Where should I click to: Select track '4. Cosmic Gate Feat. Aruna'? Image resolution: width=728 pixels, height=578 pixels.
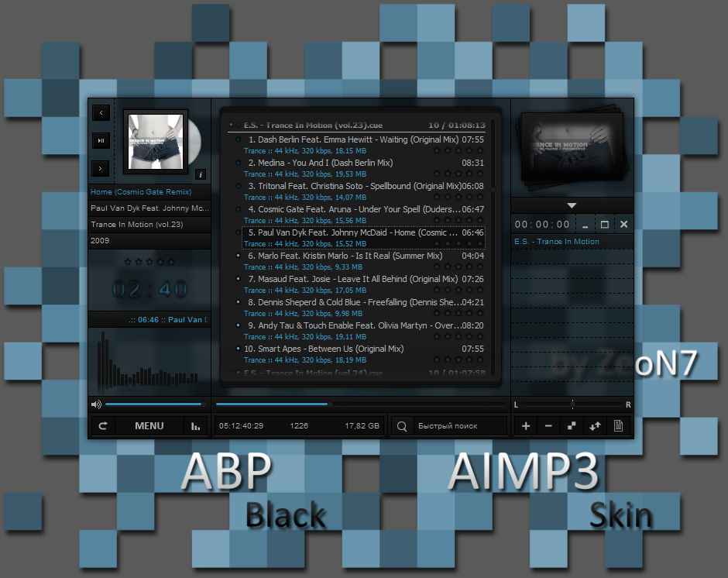click(x=364, y=214)
